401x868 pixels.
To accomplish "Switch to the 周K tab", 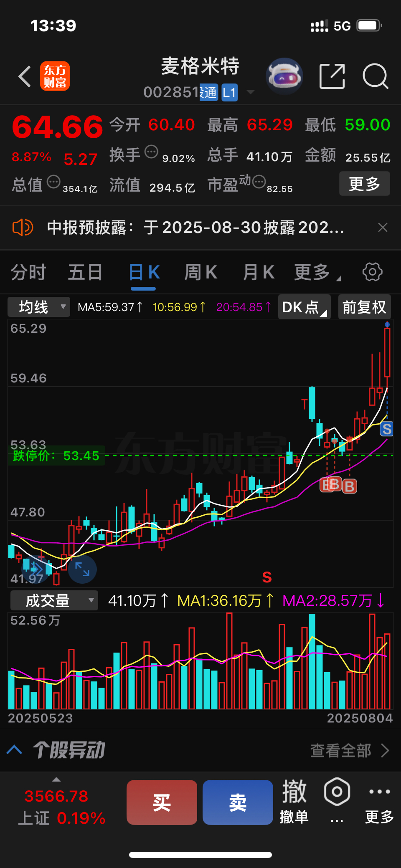I will [x=200, y=272].
